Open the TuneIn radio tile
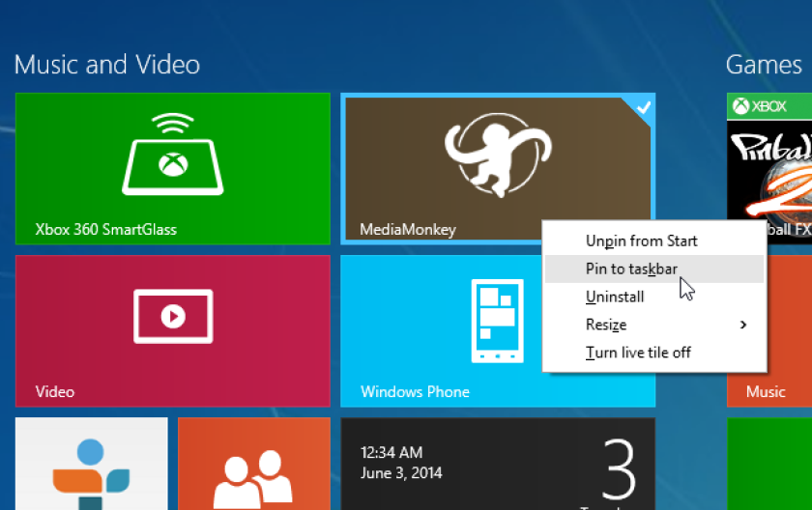The image size is (812, 510). click(92, 464)
